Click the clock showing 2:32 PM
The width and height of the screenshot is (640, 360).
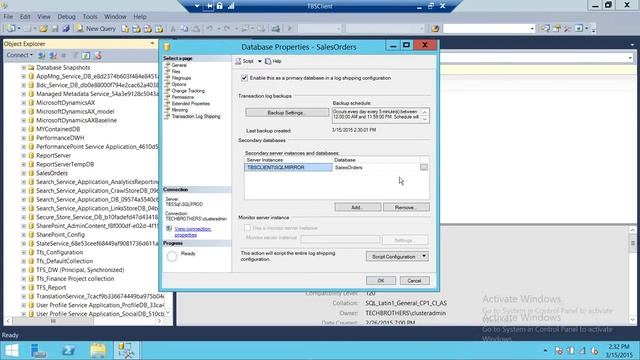point(619,347)
